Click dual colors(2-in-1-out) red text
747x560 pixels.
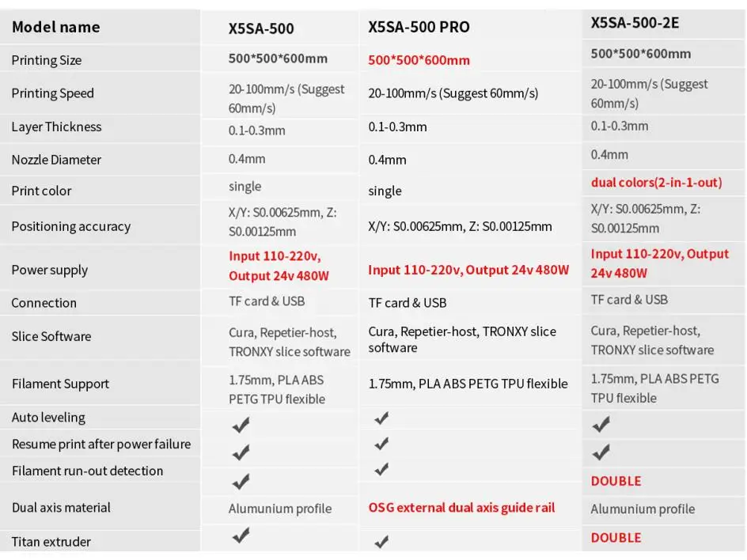tap(656, 183)
